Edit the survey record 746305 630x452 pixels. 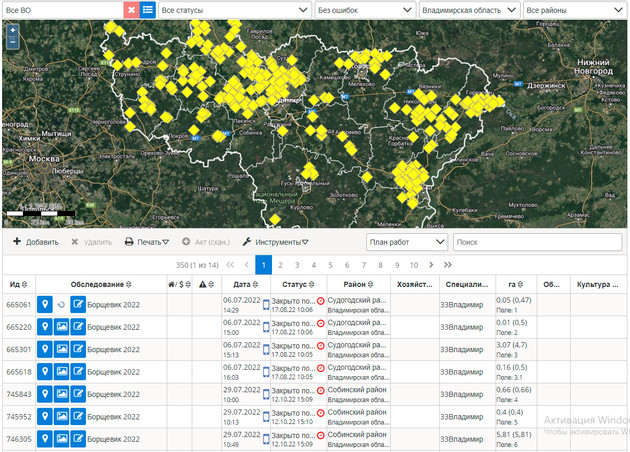click(x=79, y=438)
